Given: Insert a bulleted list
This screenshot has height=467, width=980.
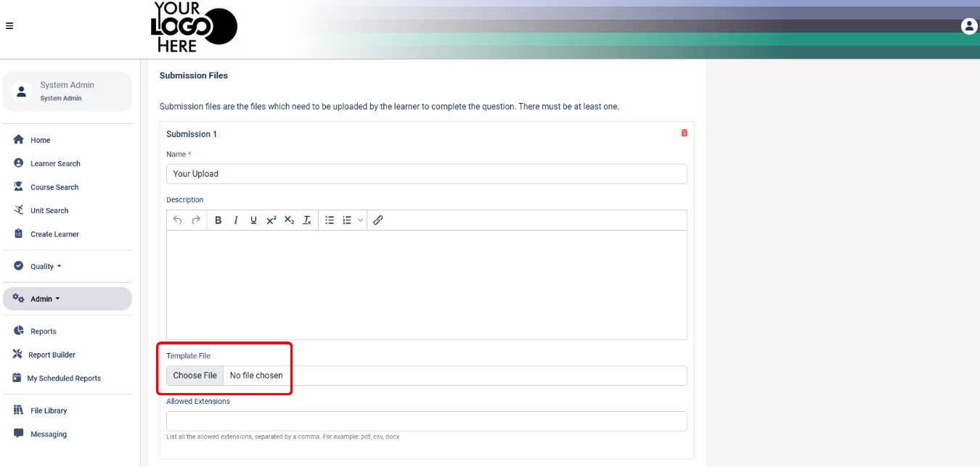Looking at the screenshot, I should (330, 220).
